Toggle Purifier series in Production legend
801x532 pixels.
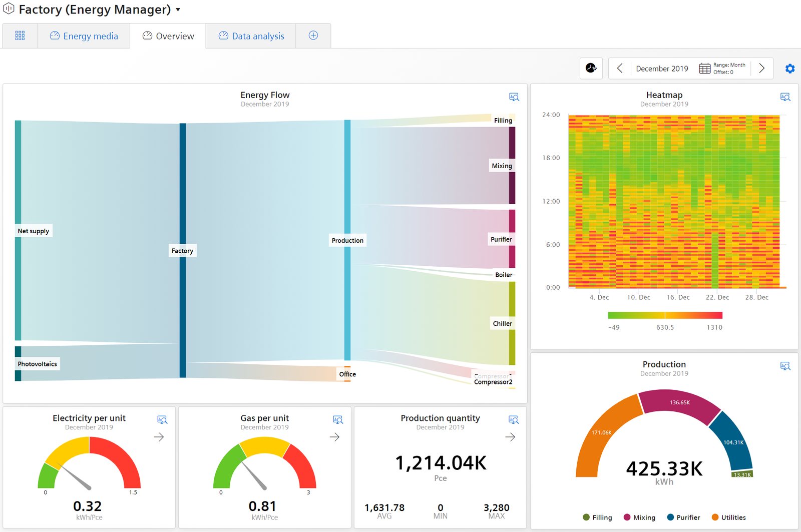coord(683,517)
